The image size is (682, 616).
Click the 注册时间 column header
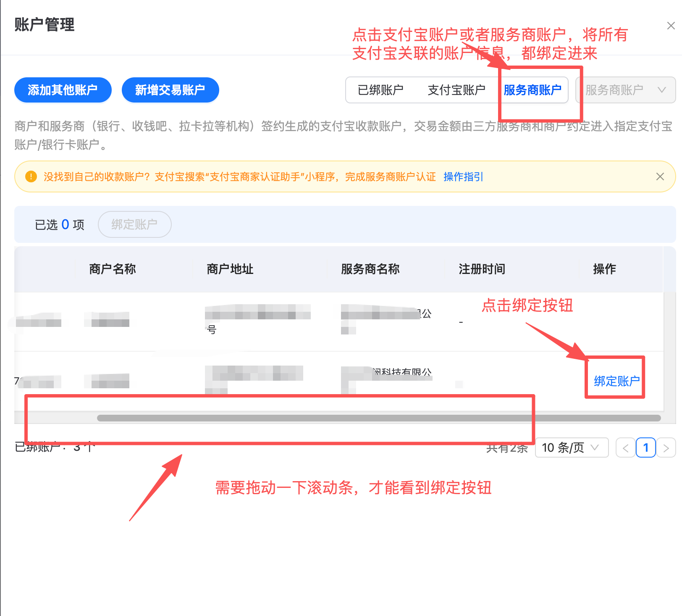pyautogui.click(x=482, y=269)
